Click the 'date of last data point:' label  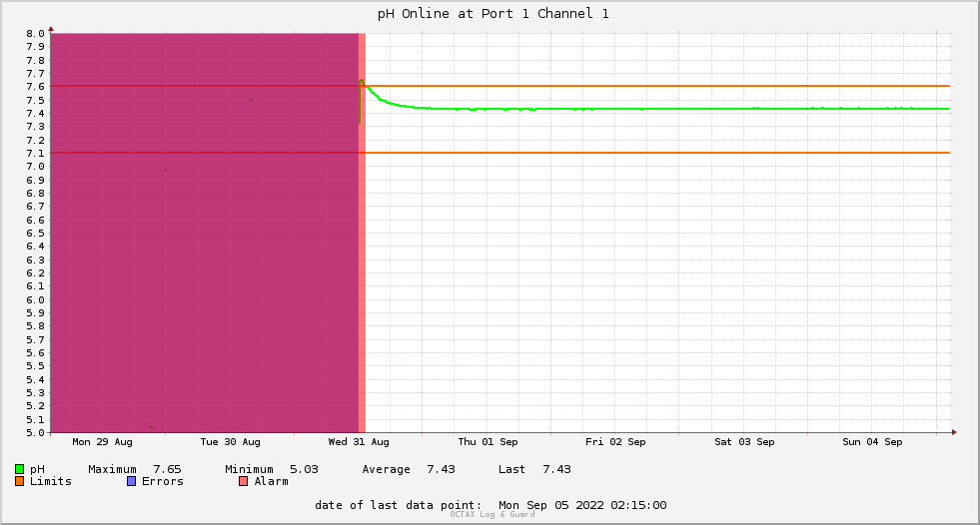(399, 505)
